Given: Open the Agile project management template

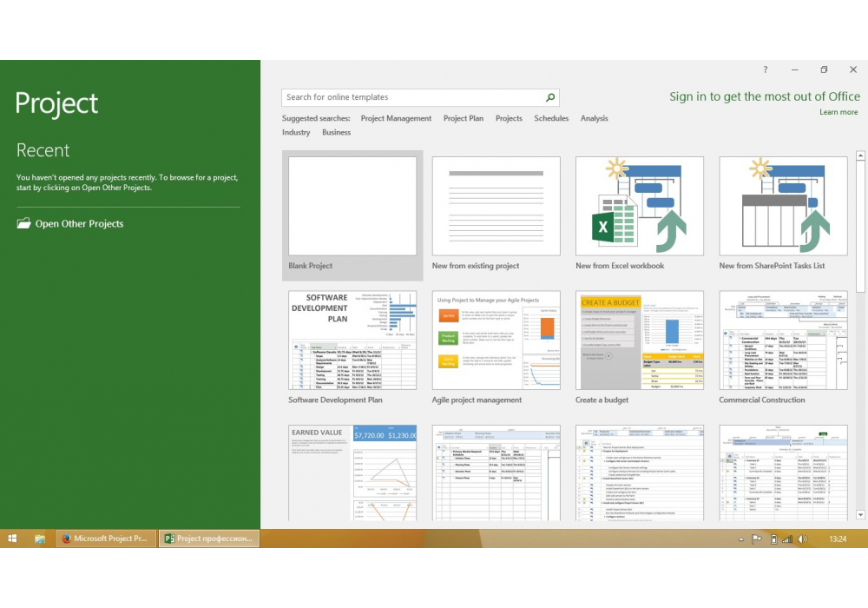Looking at the screenshot, I should 496,347.
